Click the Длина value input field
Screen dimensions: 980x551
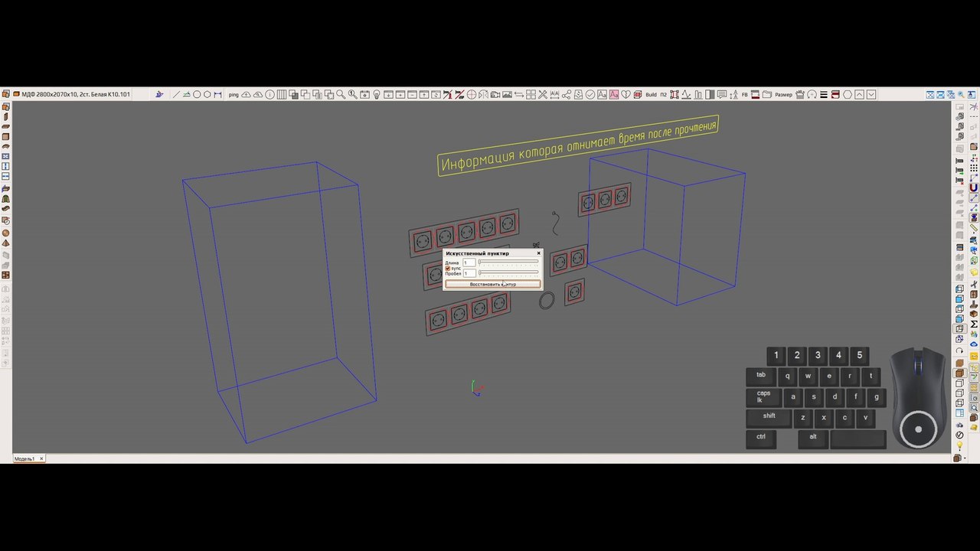[469, 262]
